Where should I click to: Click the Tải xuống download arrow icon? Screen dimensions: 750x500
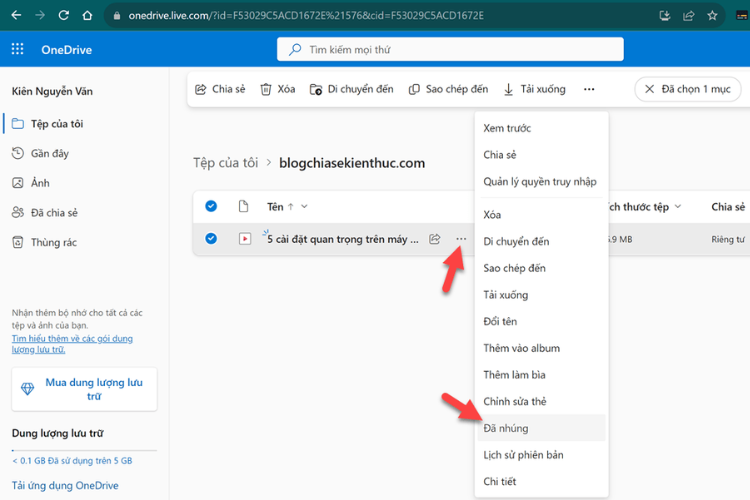(508, 89)
